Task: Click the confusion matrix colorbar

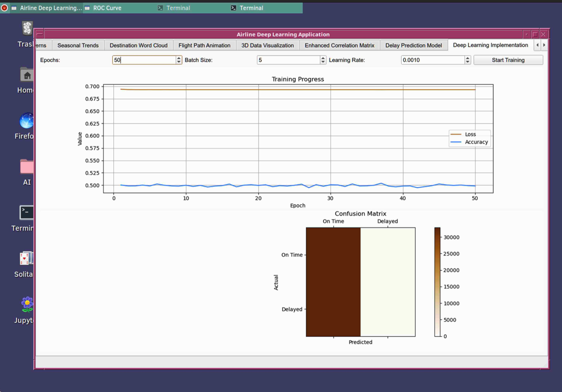Action: point(437,282)
